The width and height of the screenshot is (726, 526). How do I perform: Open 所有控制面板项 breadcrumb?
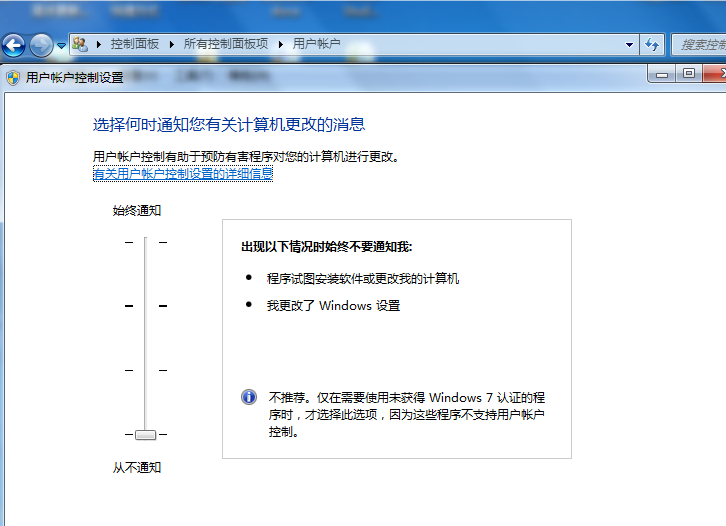click(226, 44)
